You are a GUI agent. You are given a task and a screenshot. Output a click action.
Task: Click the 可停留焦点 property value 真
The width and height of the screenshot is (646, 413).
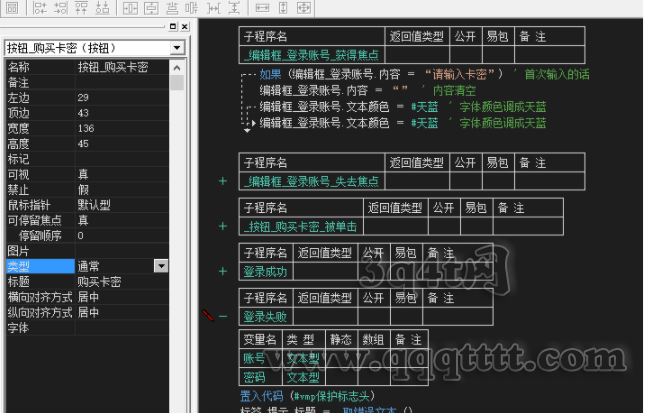[83, 220]
